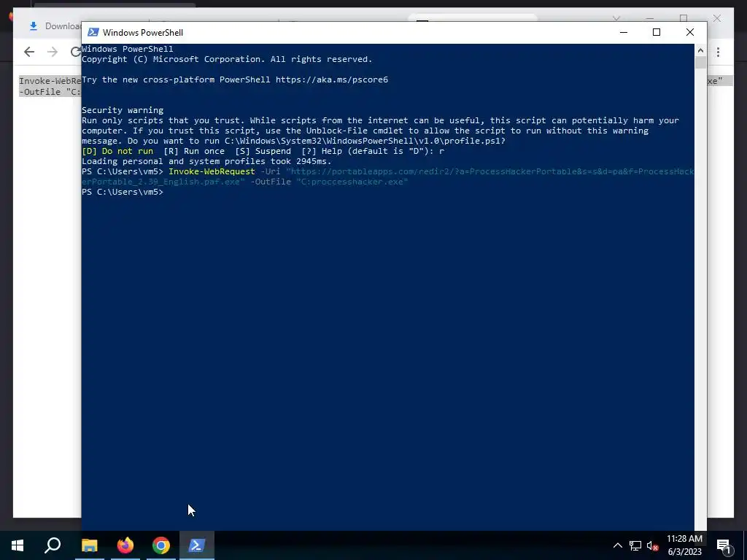Open network status tray icon
The height and width of the screenshot is (560, 747).
coord(635,545)
